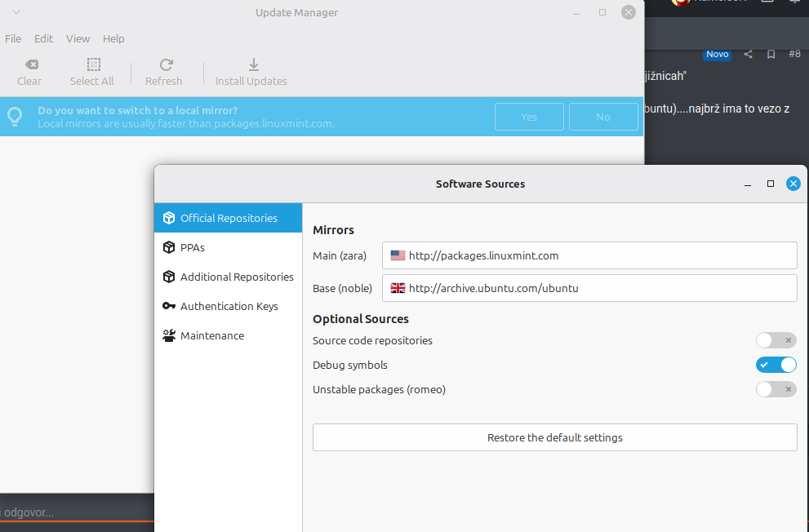The height and width of the screenshot is (532, 809).
Task: Dismiss the mirror prompt with No
Action: coord(602,117)
